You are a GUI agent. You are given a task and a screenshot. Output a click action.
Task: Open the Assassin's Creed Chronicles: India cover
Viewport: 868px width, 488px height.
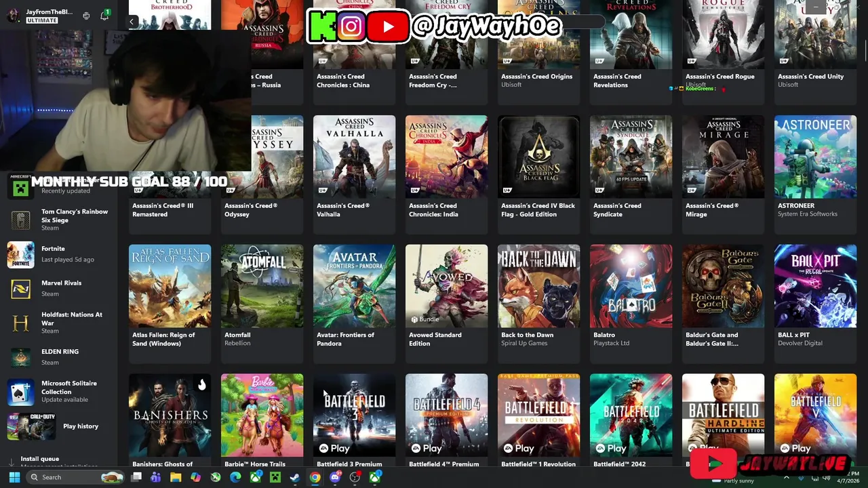click(446, 157)
